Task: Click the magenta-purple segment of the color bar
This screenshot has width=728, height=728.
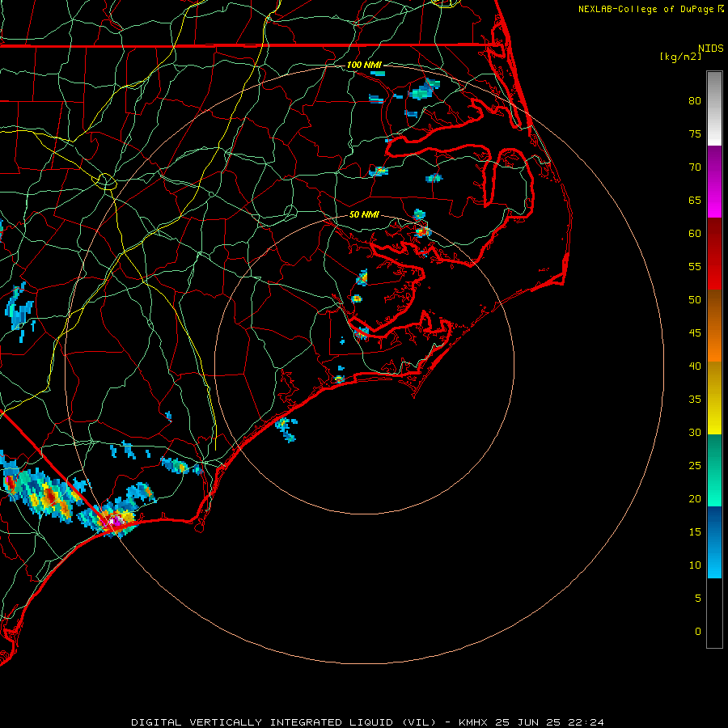Action: [x=714, y=181]
